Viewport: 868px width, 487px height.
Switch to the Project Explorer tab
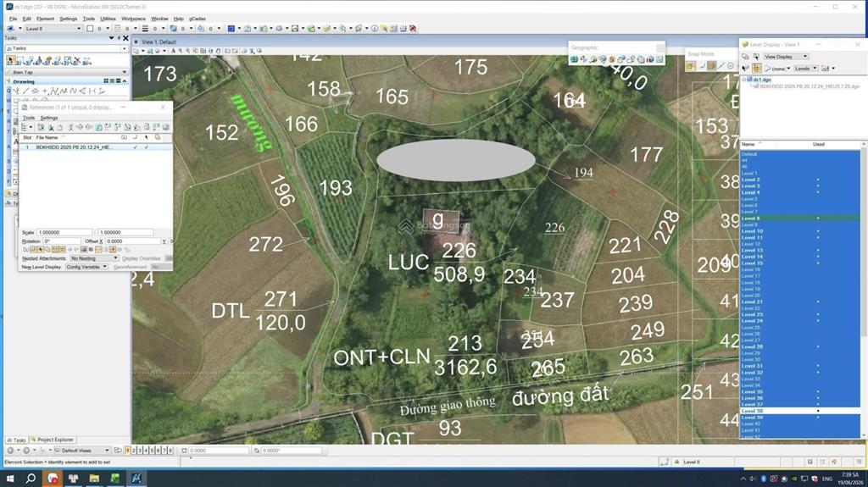click(52, 440)
